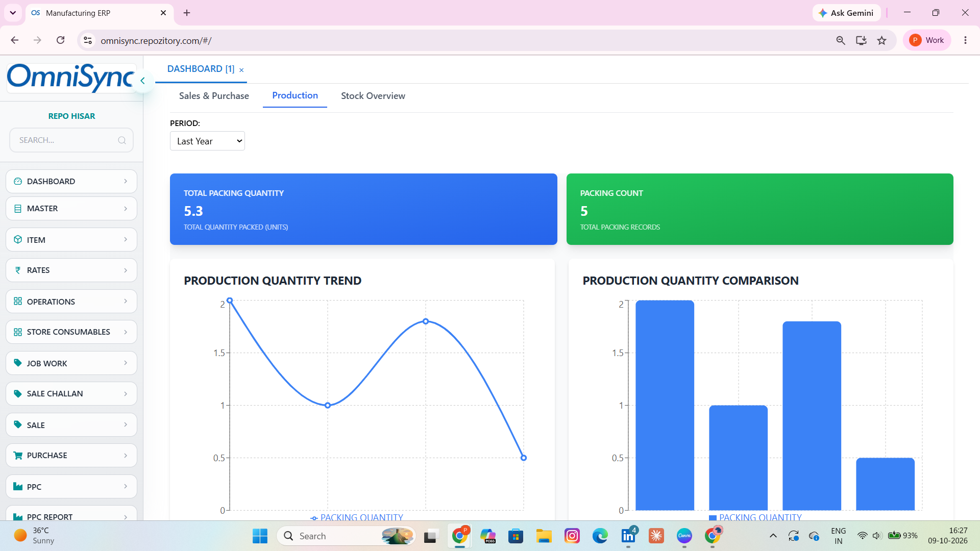Open the SALE menu item
The width and height of the screenshot is (980, 551).
coord(71,425)
